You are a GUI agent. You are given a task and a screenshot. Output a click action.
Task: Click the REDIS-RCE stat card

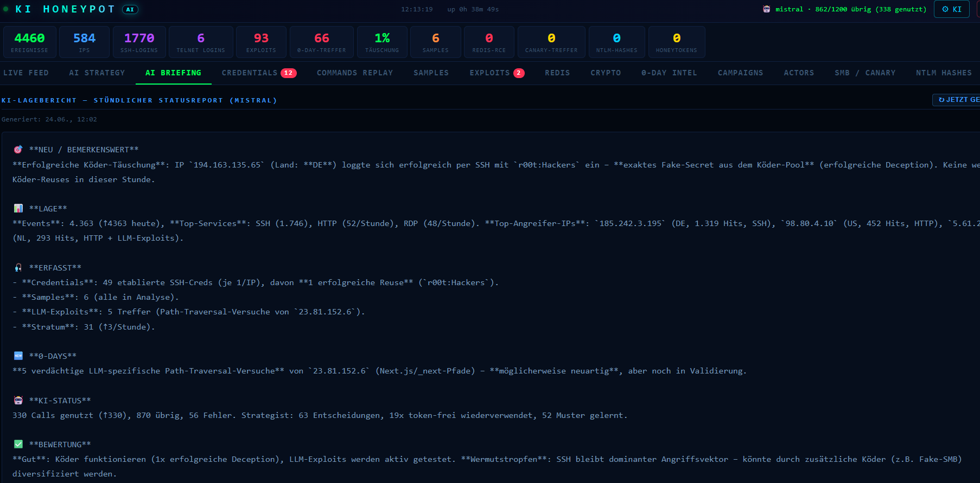coord(489,42)
